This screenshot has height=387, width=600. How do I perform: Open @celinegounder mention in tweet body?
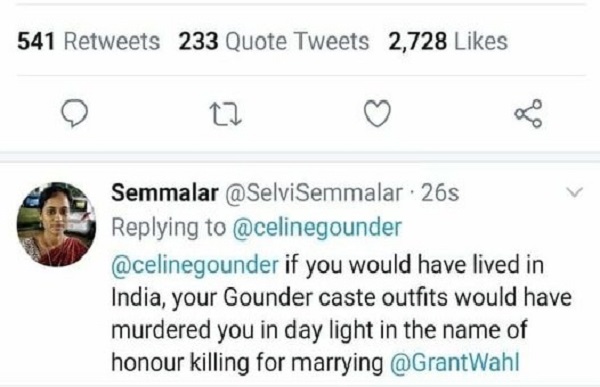[x=195, y=265]
